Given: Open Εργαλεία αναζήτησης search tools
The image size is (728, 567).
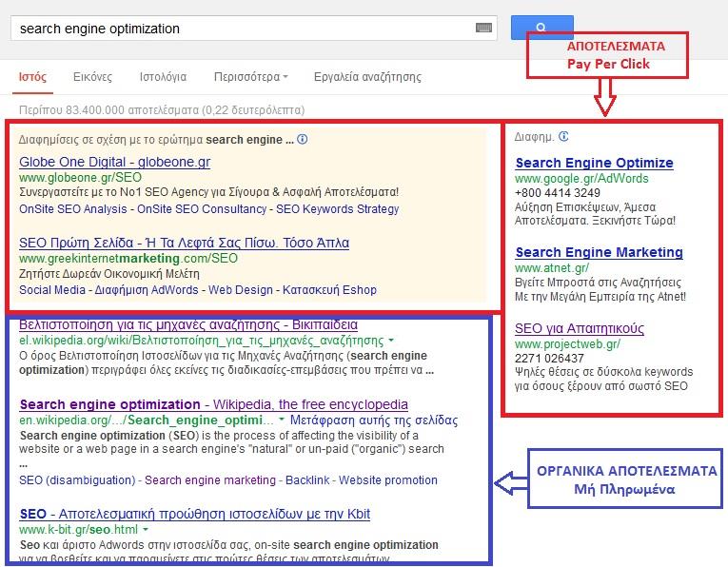Looking at the screenshot, I should tap(367, 76).
